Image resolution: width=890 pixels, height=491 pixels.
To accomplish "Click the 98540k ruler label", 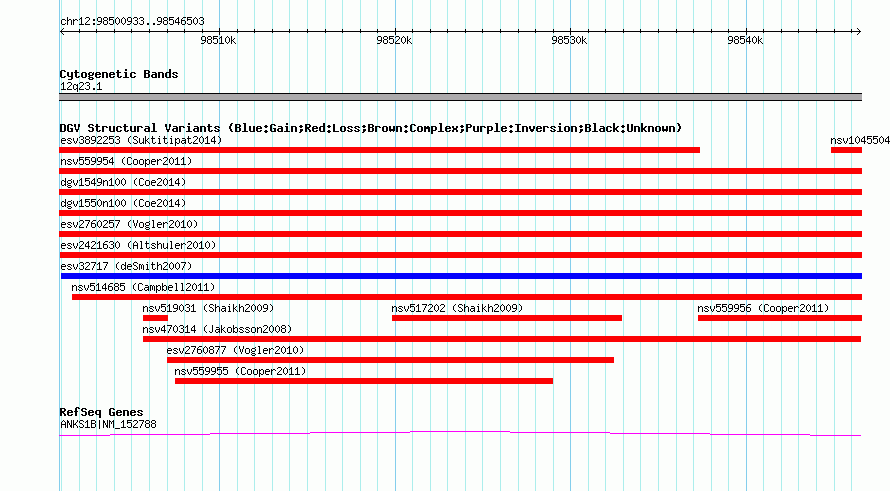I will (745, 41).
